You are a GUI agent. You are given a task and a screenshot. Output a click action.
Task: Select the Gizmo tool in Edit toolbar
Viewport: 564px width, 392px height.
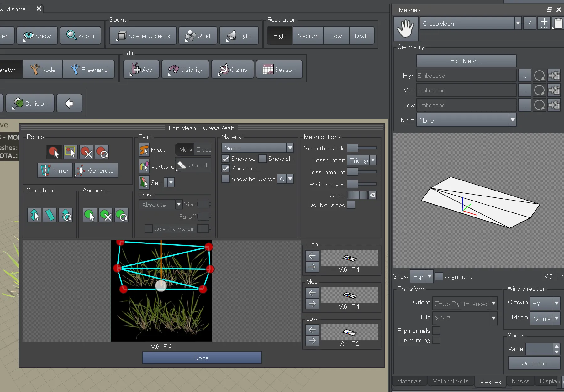coord(233,70)
